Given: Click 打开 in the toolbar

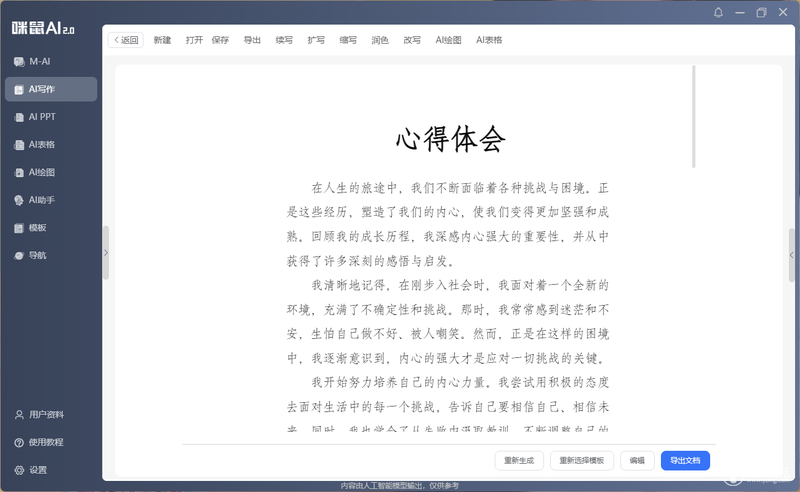Looking at the screenshot, I should [x=194, y=40].
